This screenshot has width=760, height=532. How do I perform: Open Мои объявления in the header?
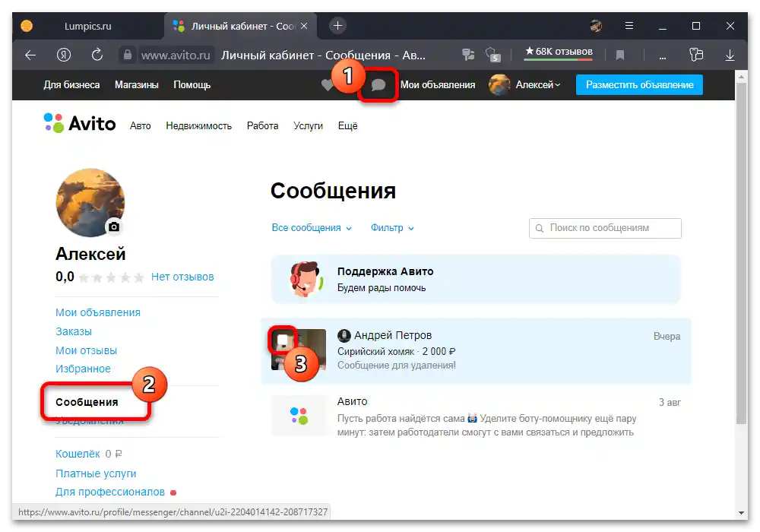pos(438,85)
